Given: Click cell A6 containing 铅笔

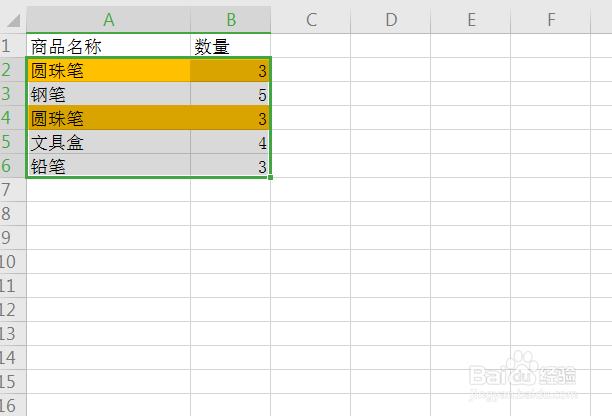Looking at the screenshot, I should [108, 166].
